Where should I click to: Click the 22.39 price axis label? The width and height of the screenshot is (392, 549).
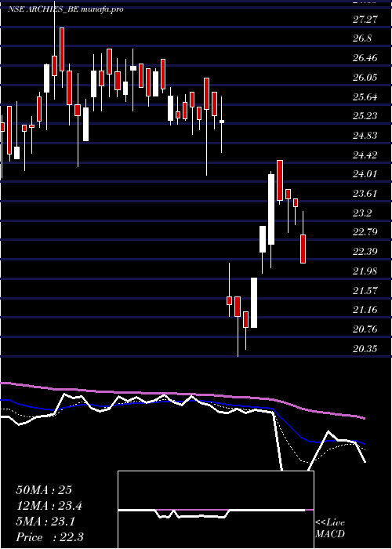click(365, 252)
